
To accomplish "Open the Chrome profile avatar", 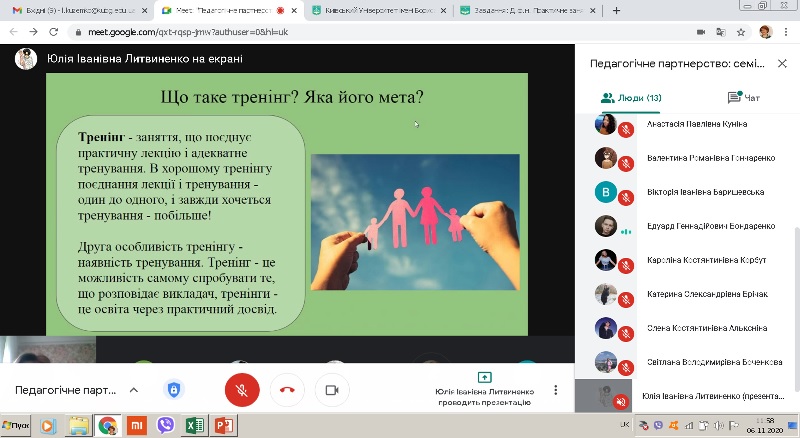I will [765, 32].
